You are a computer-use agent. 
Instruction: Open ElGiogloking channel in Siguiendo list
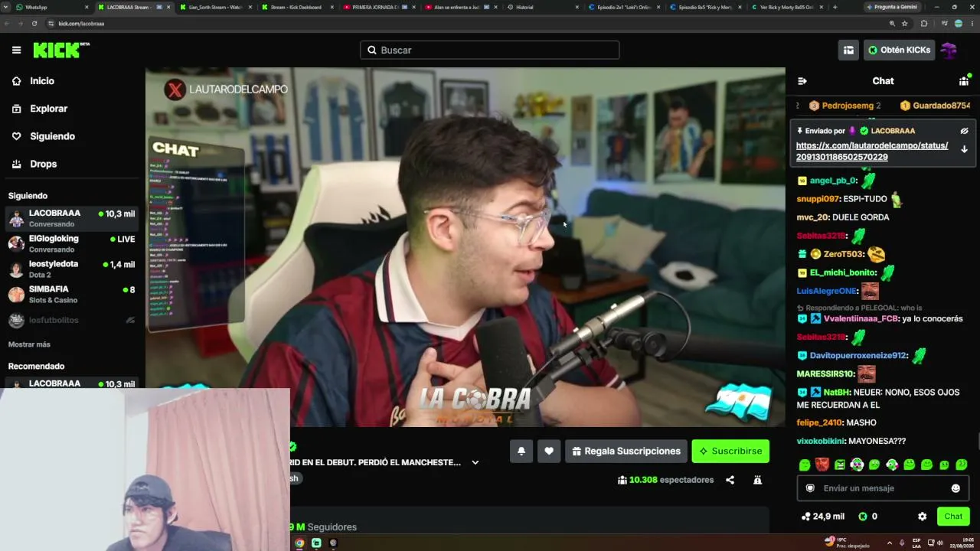pos(73,243)
